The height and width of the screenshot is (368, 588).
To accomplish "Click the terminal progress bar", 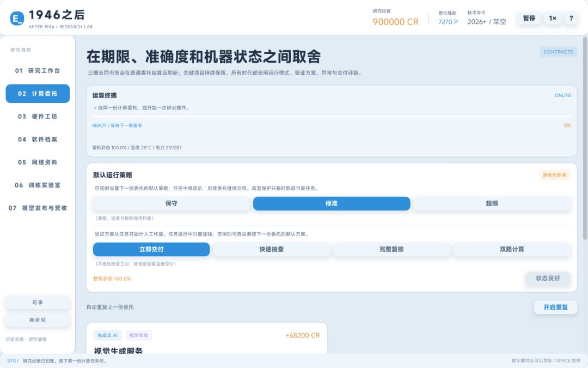I will pyautogui.click(x=332, y=117).
